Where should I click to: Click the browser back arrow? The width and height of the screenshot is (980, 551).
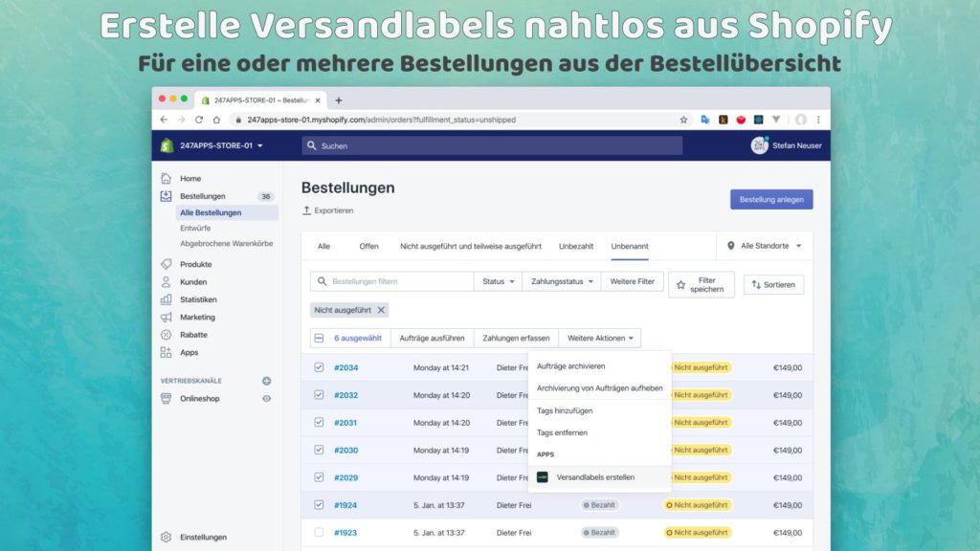[x=164, y=120]
